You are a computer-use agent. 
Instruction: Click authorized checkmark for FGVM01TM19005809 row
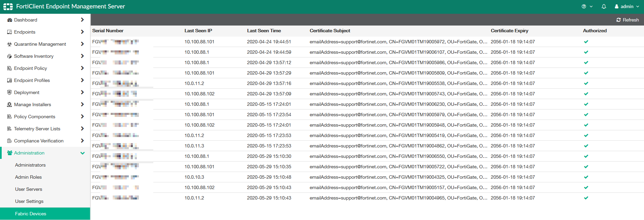point(586,73)
